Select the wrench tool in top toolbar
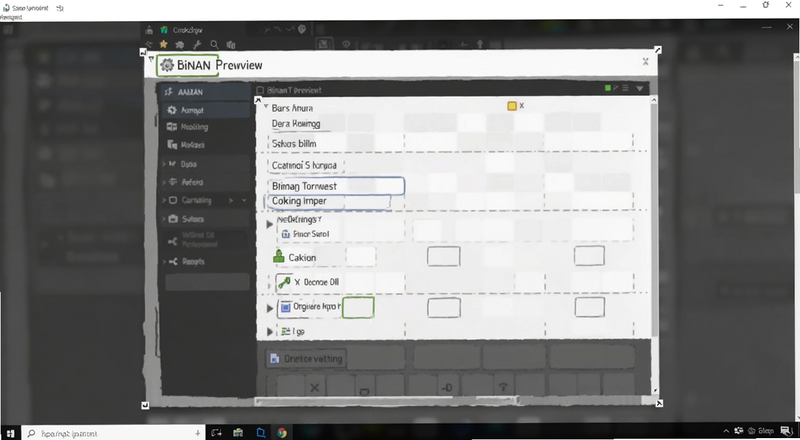The height and width of the screenshot is (440, 800). pyautogui.click(x=197, y=45)
